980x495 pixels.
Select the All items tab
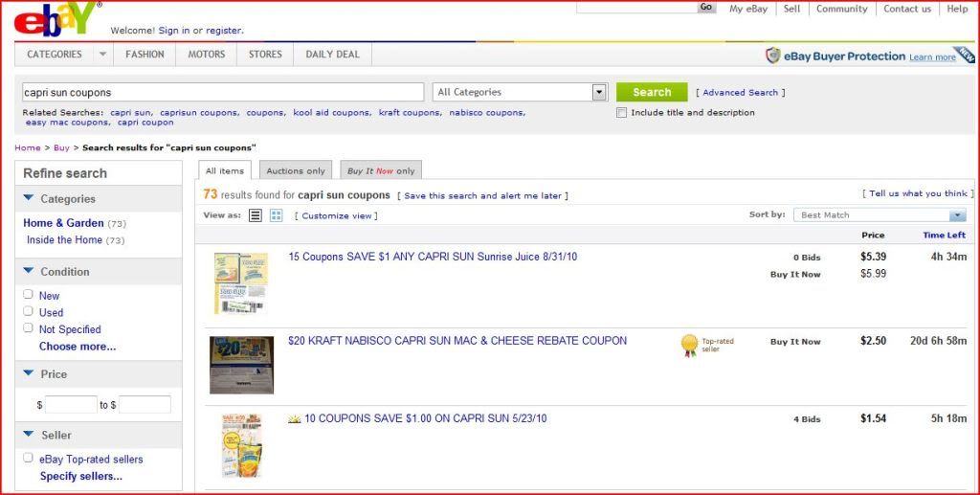(225, 170)
